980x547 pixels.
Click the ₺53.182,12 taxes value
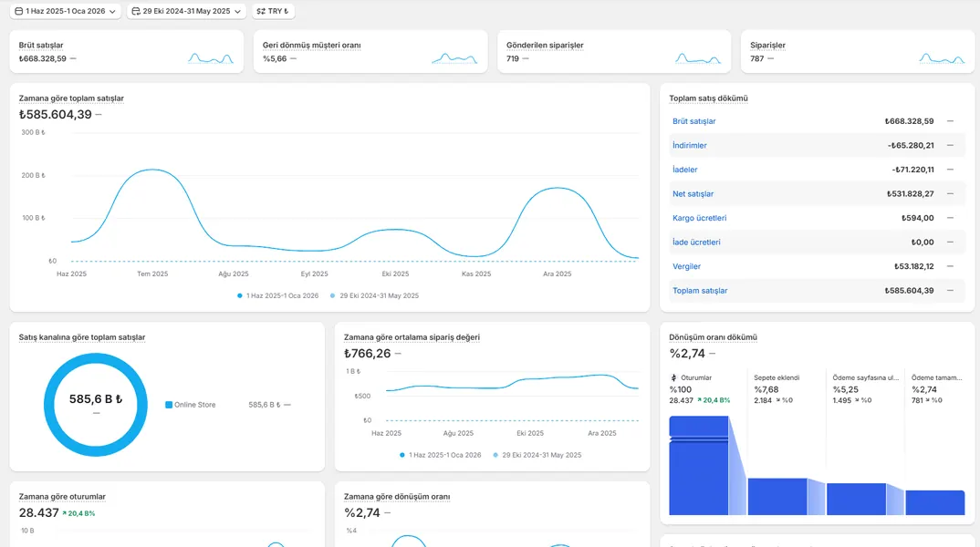913,266
